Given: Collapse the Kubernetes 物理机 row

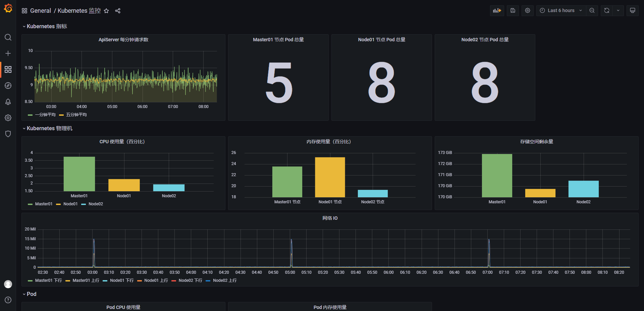Looking at the screenshot, I should click(x=47, y=128).
